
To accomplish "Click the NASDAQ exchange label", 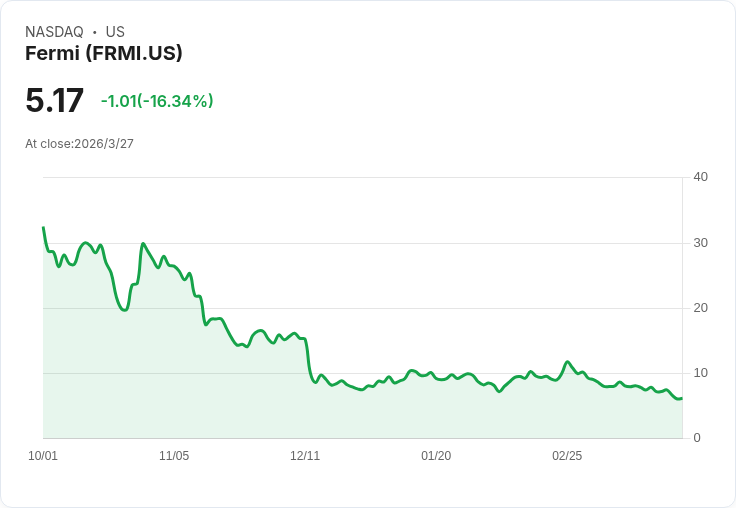I will point(54,32).
